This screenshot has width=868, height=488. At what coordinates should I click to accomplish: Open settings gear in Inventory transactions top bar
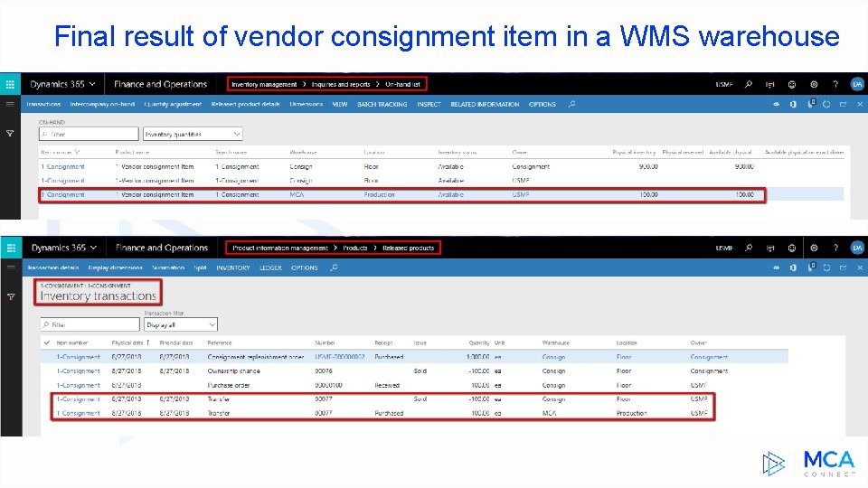[814, 248]
